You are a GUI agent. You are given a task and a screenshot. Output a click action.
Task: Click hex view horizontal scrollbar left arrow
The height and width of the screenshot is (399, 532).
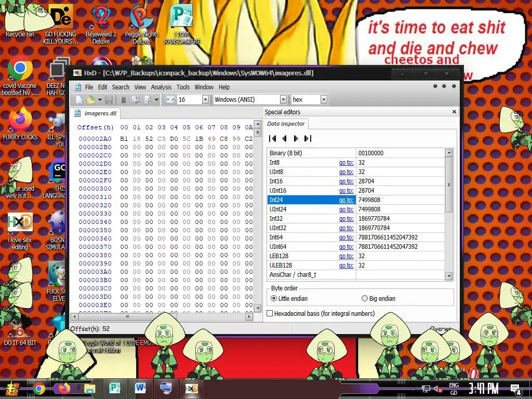click(x=75, y=316)
